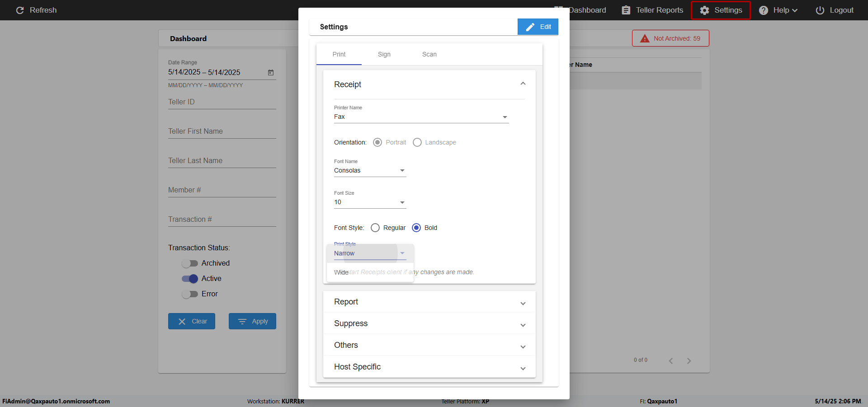
Task: Click the Settings gear icon
Action: (x=704, y=10)
